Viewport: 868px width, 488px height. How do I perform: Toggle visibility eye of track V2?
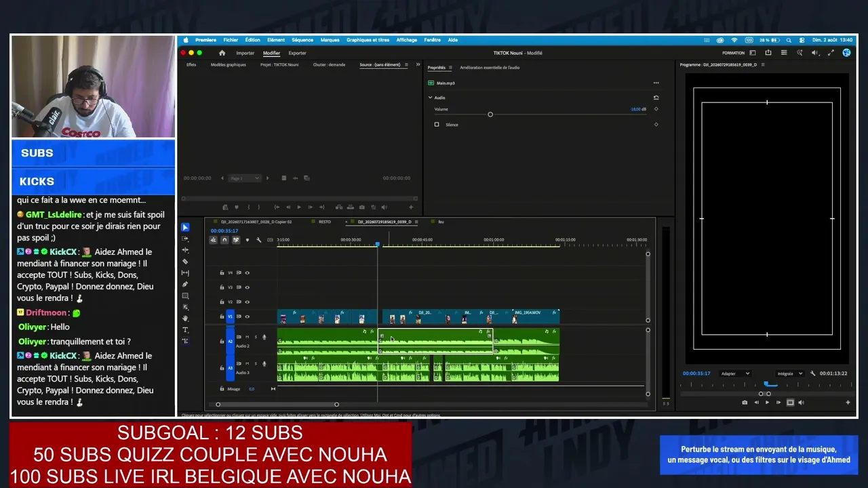pyautogui.click(x=247, y=302)
